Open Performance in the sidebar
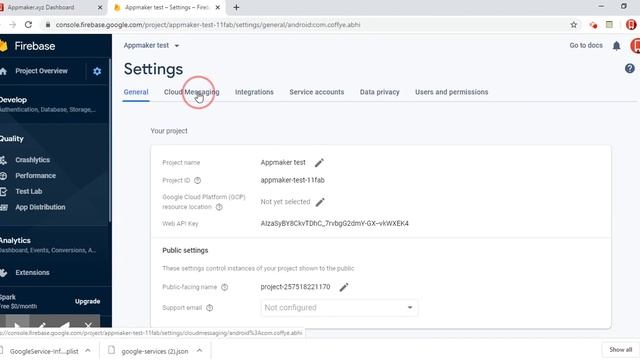This screenshot has width=640, height=360. pyautogui.click(x=36, y=176)
